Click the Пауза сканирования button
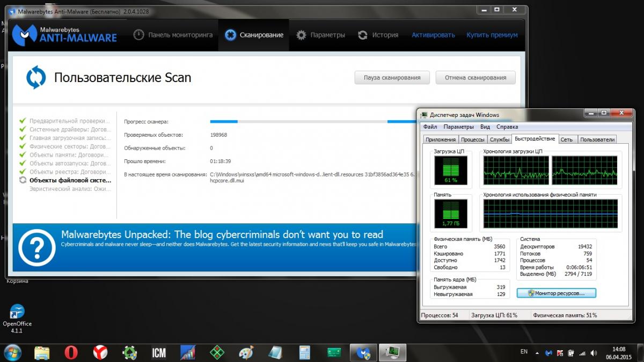The width and height of the screenshot is (644, 362). click(x=392, y=77)
